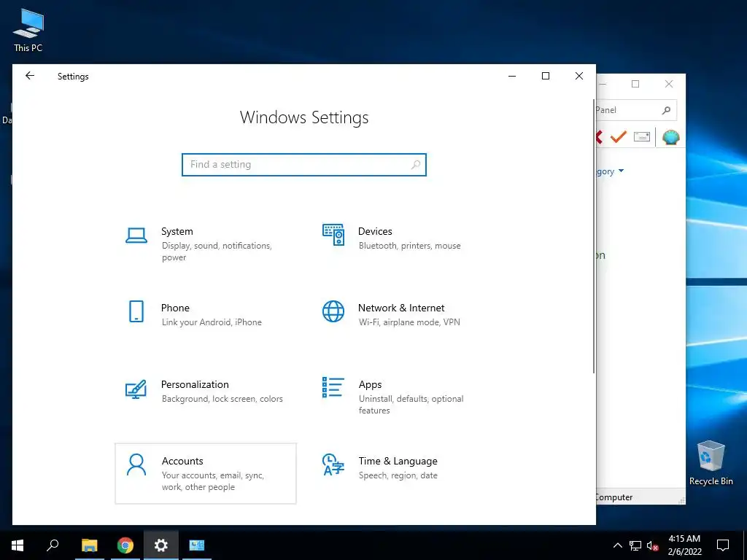Image resolution: width=747 pixels, height=560 pixels.
Task: Click the Control Panel search magnifier
Action: (x=666, y=111)
